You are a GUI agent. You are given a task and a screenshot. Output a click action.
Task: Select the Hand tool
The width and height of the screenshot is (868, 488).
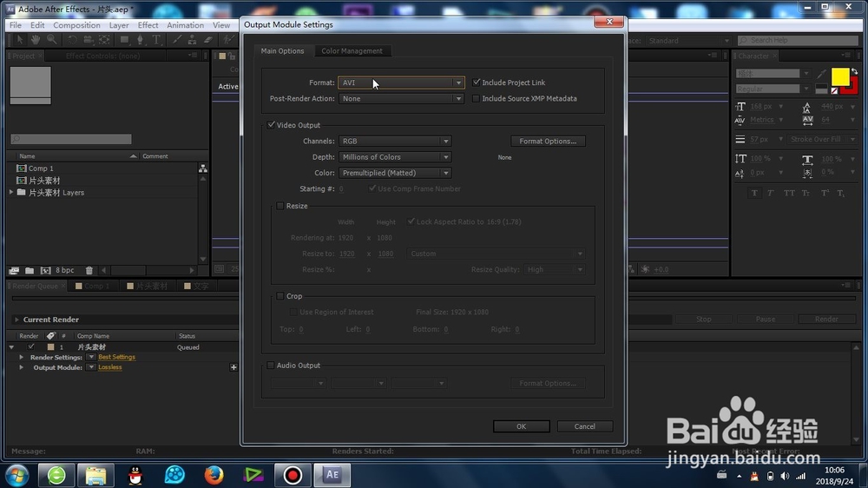[36, 39]
